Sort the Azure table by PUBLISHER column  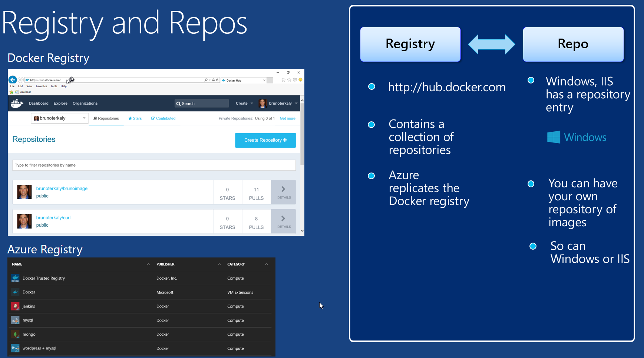(165, 264)
